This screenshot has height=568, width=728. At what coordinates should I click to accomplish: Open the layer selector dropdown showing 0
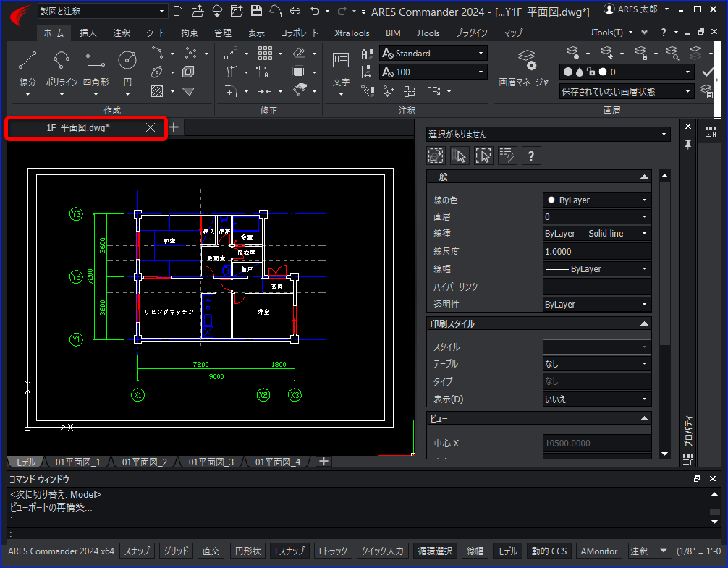click(627, 72)
